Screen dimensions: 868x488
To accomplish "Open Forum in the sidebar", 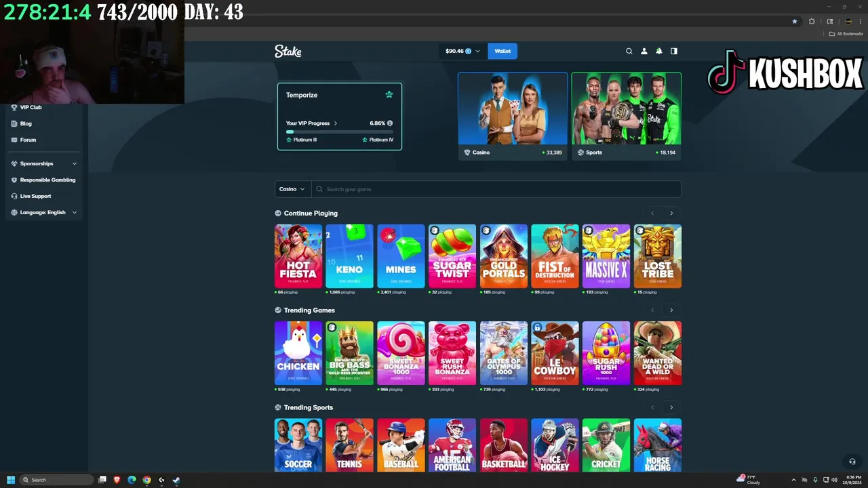I will (x=23, y=140).
